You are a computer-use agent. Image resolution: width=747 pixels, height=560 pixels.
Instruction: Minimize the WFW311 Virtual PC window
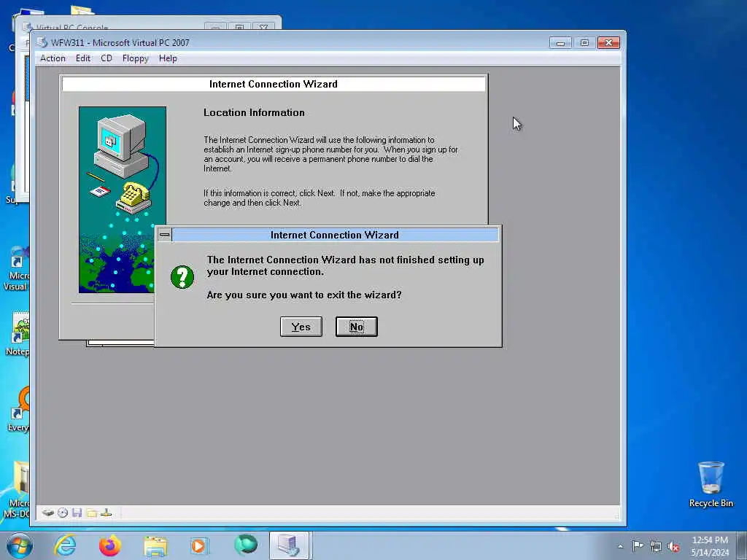(x=560, y=43)
